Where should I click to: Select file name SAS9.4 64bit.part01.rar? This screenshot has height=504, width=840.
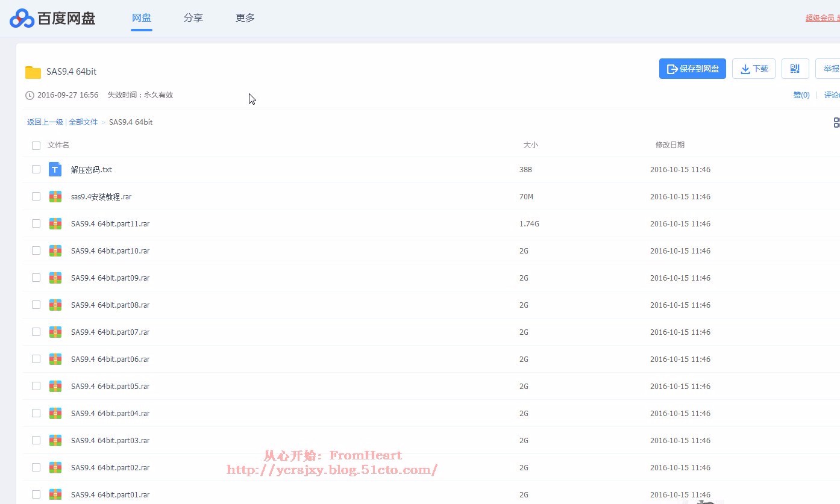point(110,495)
